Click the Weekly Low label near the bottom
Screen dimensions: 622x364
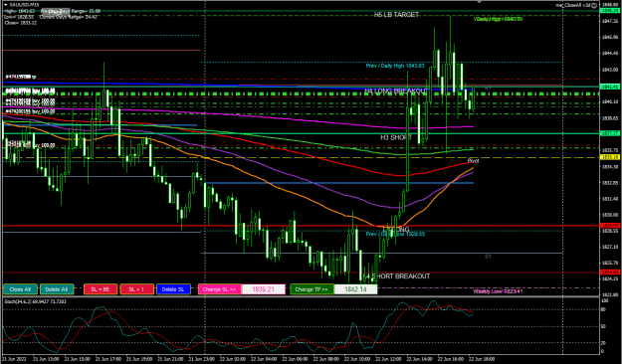(498, 291)
